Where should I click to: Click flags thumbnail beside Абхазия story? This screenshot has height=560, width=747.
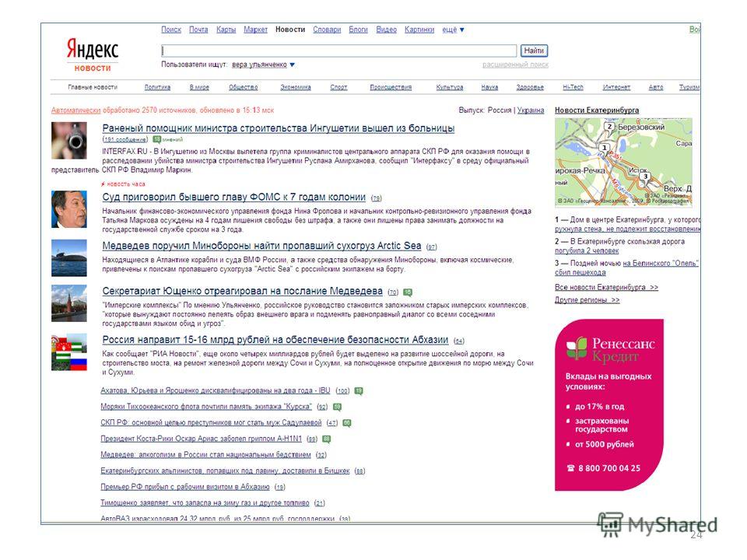tap(69, 352)
